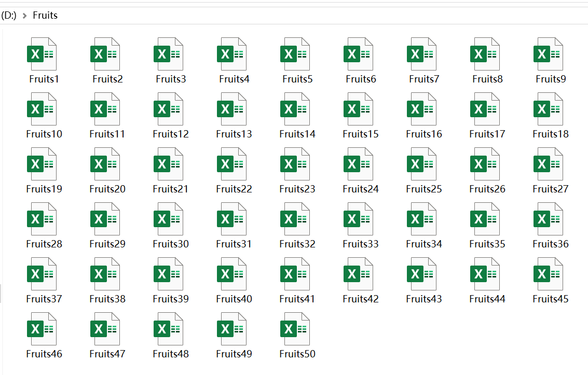
Task: Click the Fruits folder in the breadcrumb path
Action: tap(45, 16)
